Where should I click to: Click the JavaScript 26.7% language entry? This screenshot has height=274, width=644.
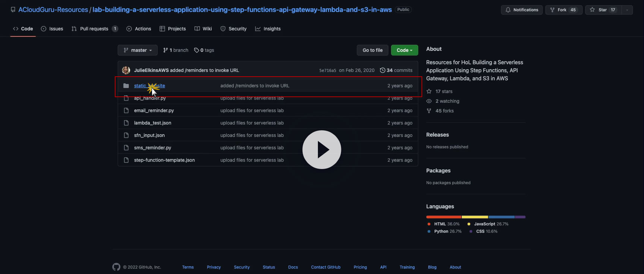pos(488,224)
